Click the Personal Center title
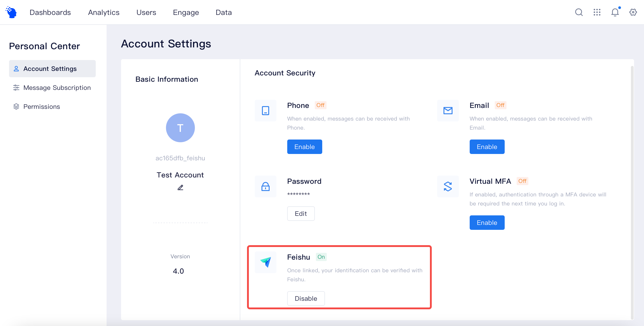The width and height of the screenshot is (644, 326). tap(44, 46)
